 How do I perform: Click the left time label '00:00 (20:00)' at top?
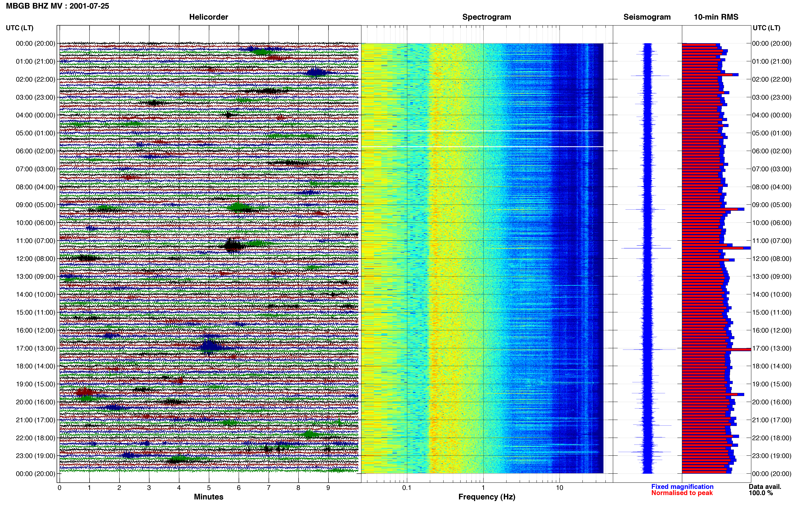pos(36,43)
